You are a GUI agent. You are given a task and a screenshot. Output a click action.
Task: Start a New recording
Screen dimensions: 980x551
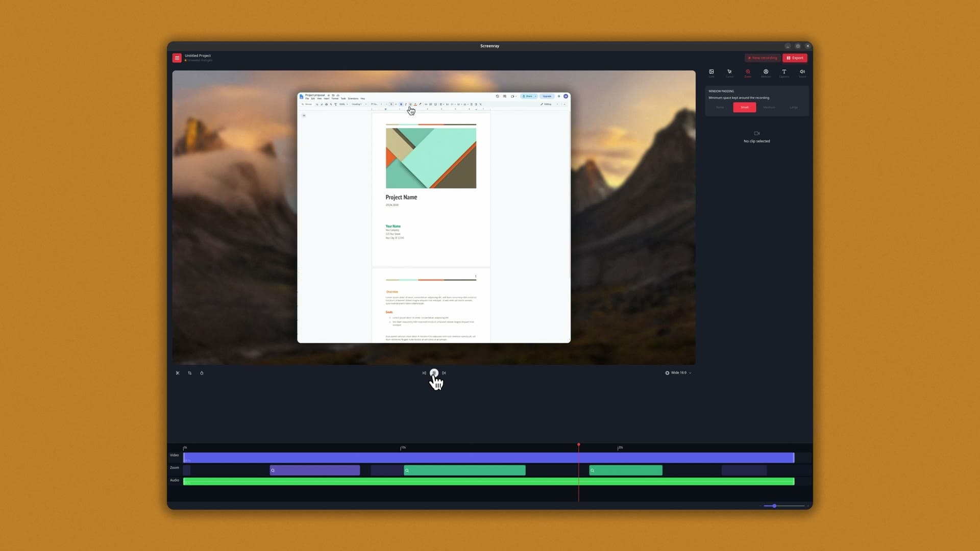point(763,58)
